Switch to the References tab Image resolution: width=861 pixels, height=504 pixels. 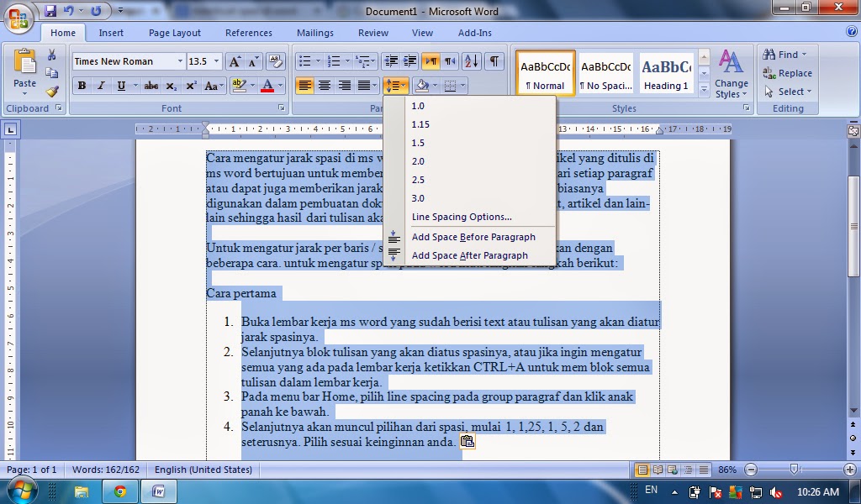pyautogui.click(x=248, y=33)
